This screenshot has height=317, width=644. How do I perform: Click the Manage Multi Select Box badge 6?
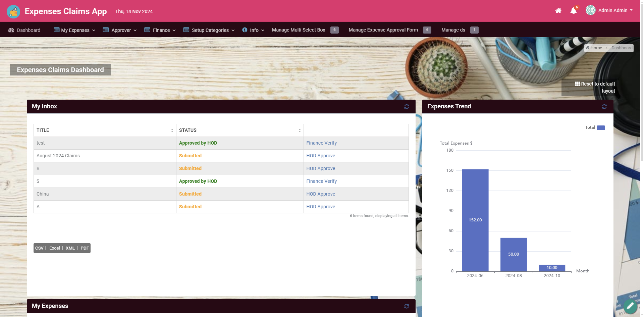point(334,30)
